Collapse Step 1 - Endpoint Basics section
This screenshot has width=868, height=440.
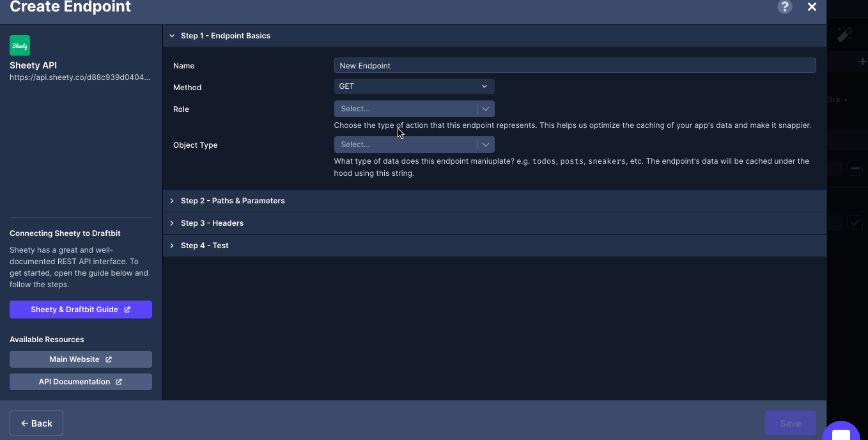[x=495, y=36]
